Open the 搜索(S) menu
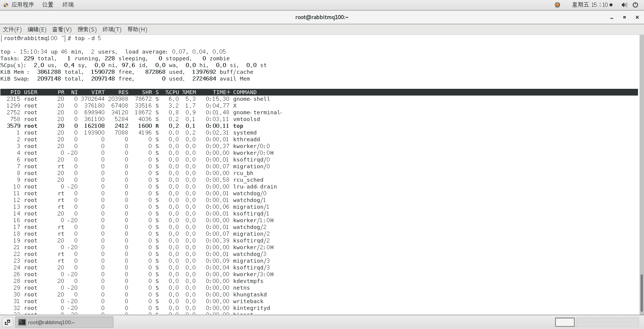 (87, 29)
